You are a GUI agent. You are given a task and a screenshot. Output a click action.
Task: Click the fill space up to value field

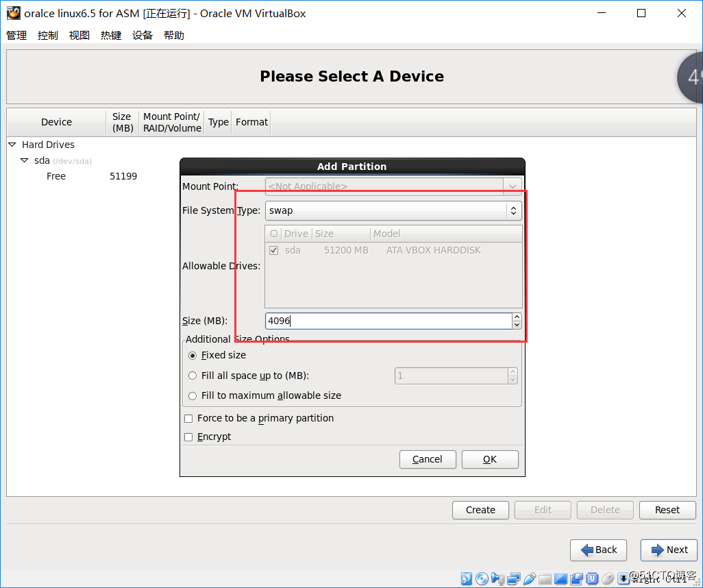(x=452, y=376)
